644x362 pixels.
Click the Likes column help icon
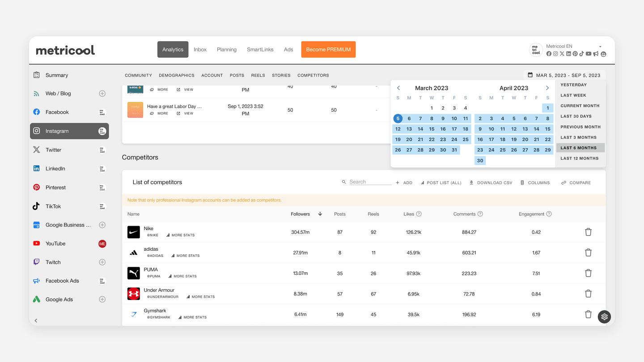coord(419,214)
